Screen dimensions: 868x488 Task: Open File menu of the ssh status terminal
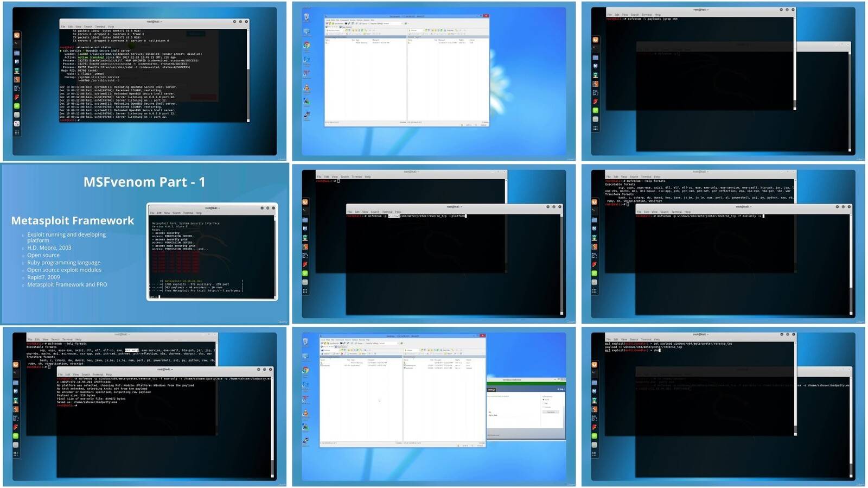coord(63,27)
